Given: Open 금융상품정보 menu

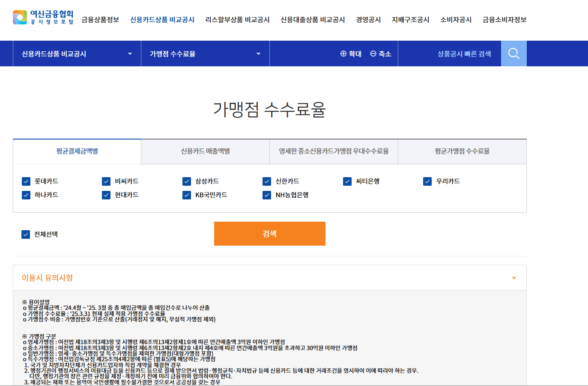Looking at the screenshot, I should [100, 20].
